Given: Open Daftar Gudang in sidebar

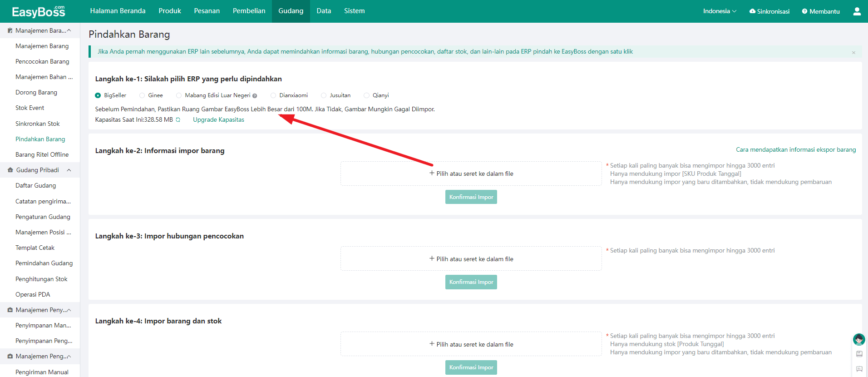Looking at the screenshot, I should point(35,185).
